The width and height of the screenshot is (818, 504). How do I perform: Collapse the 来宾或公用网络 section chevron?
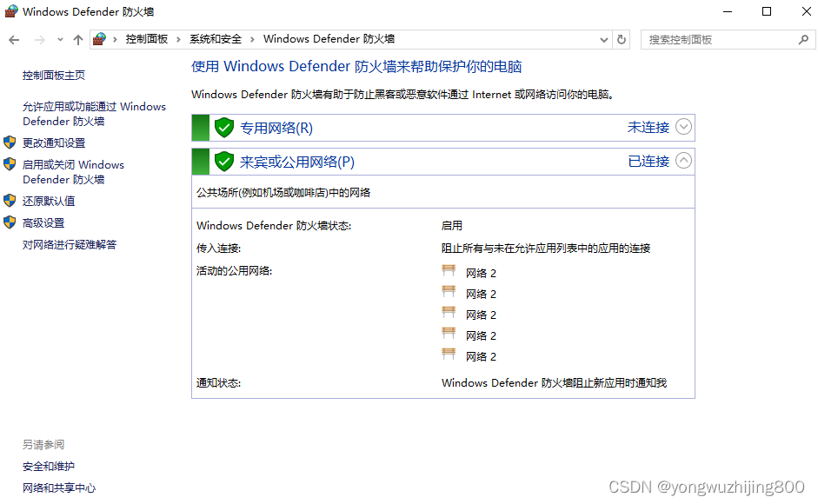684,161
